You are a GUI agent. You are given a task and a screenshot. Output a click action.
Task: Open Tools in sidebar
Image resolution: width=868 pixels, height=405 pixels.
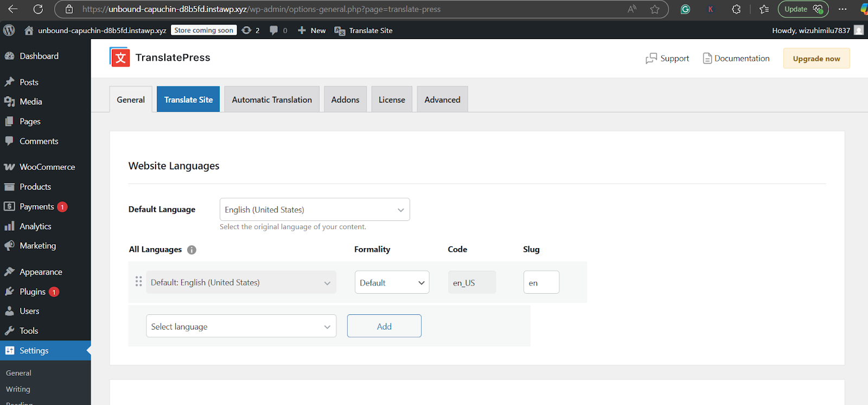pos(29,331)
